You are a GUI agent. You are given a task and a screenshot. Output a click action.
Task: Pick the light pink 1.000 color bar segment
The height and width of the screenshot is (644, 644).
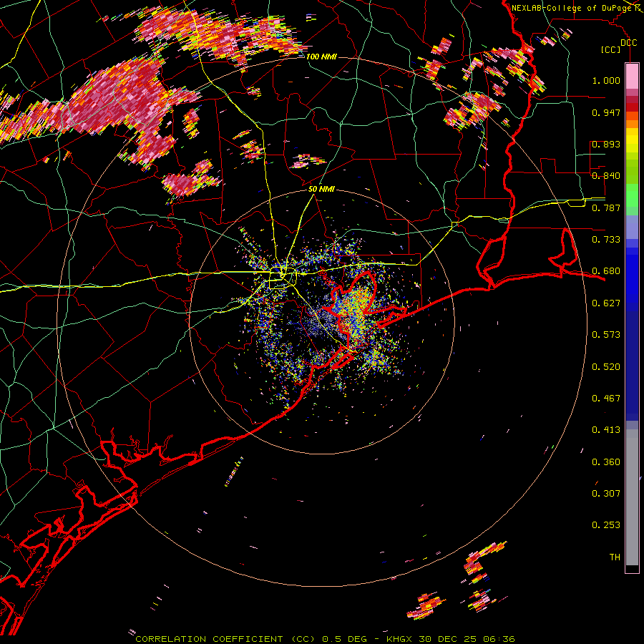point(632,77)
